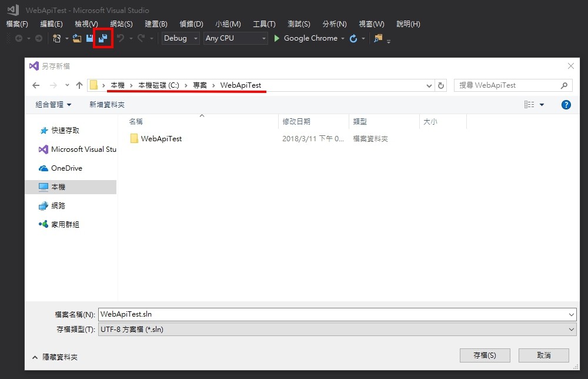
Task: Click the Undo toolbar icon
Action: (121, 38)
